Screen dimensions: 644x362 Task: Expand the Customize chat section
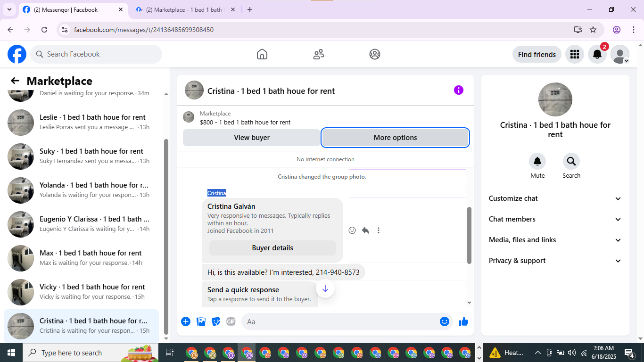pyautogui.click(x=555, y=198)
